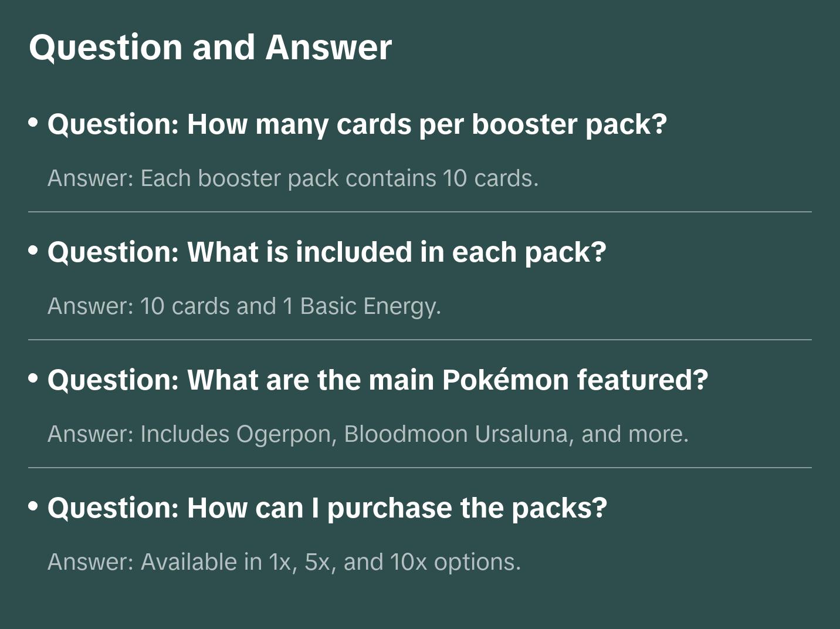The height and width of the screenshot is (629, 840).
Task: Click the answer mentioning Ogerpon and Bloodmoon Ursaluna
Action: coord(368,434)
